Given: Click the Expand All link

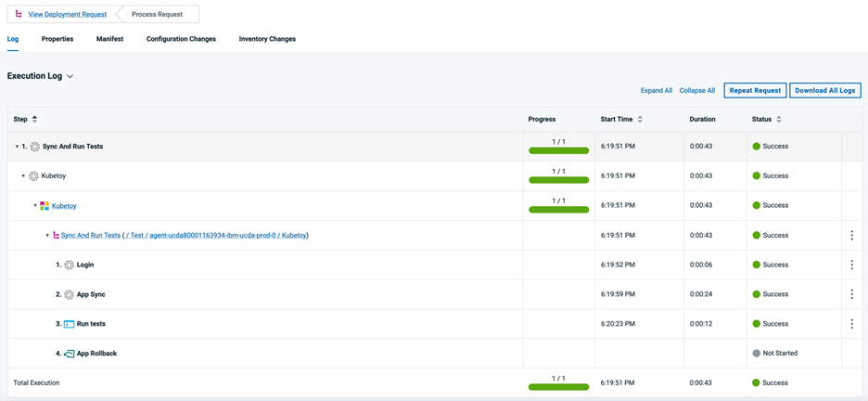Looking at the screenshot, I should click(x=656, y=90).
